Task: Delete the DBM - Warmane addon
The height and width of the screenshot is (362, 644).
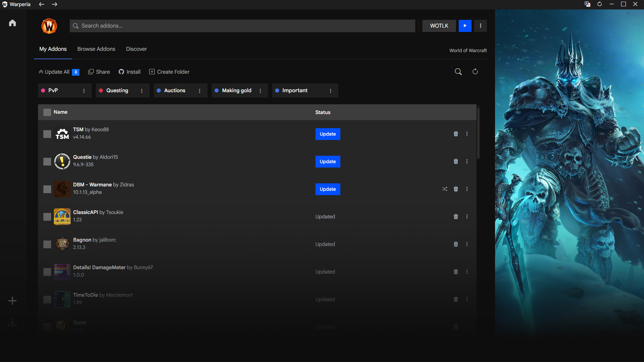Action: click(456, 189)
